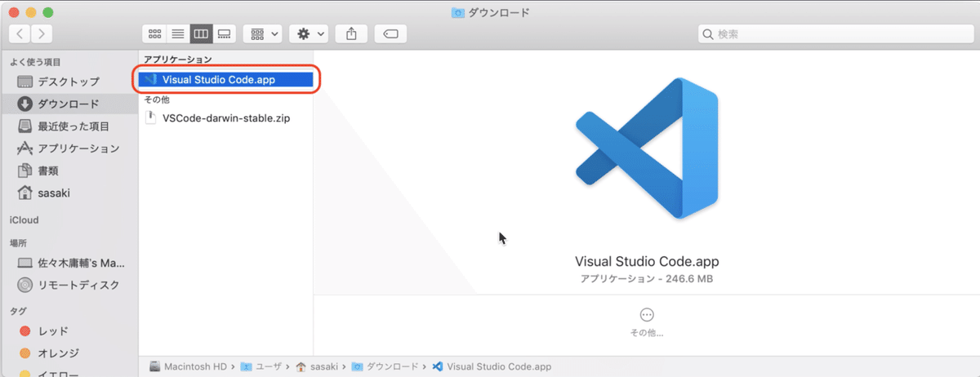The width and height of the screenshot is (980, 377).
Task: Select Downloads (ダウンロード) in sidebar
Action: 69,104
